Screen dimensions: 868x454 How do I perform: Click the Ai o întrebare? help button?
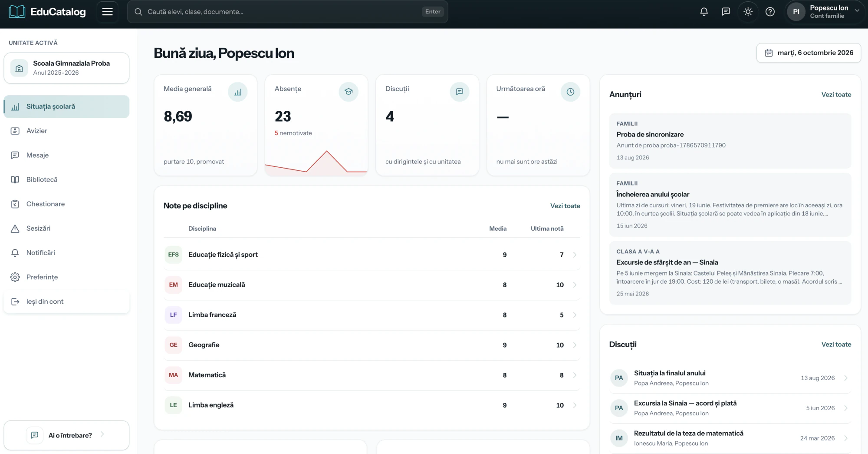click(x=66, y=435)
